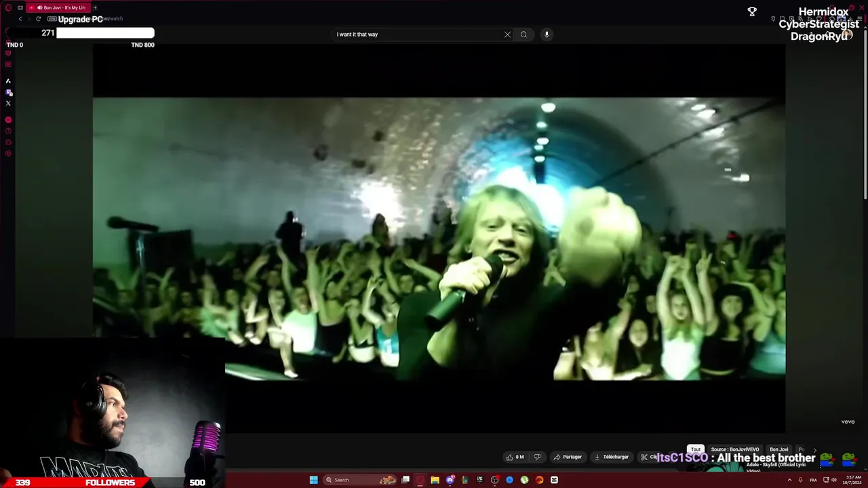This screenshot has width=868, height=488.
Task: Open the Twitch sidebar icon
Action: click(x=8, y=92)
